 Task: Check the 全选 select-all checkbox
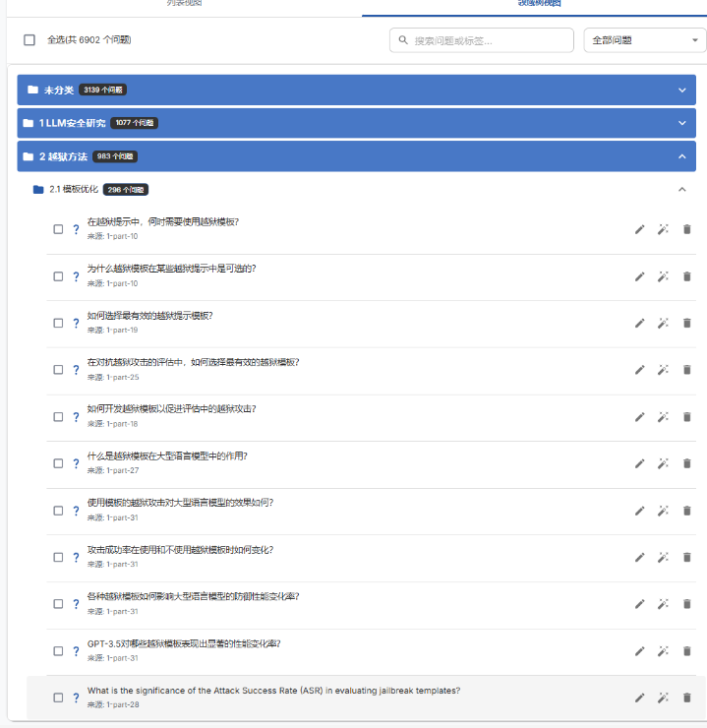(29, 40)
